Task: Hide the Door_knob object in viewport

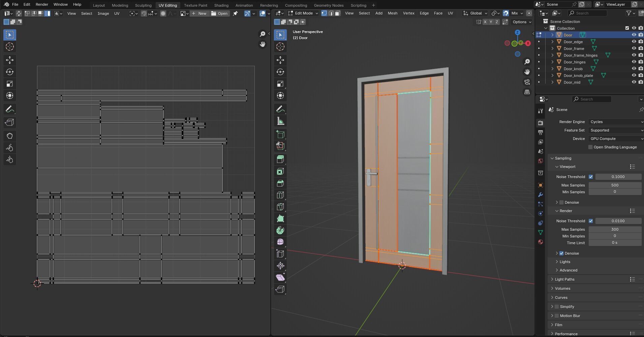Action: pos(634,69)
